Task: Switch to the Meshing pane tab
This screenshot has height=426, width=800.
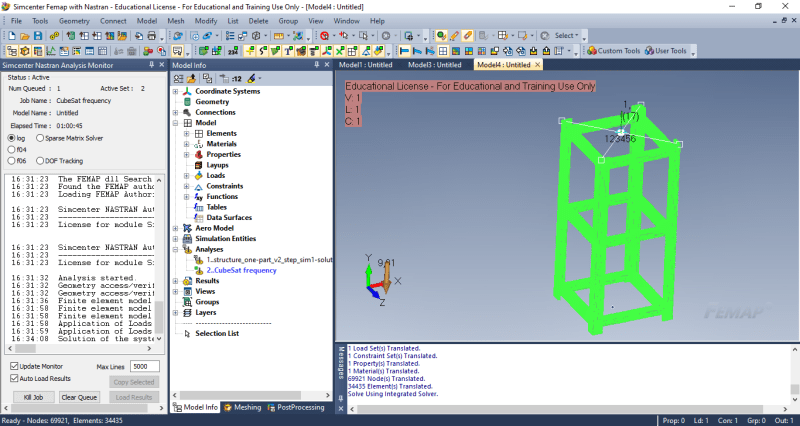Action: pyautogui.click(x=242, y=407)
